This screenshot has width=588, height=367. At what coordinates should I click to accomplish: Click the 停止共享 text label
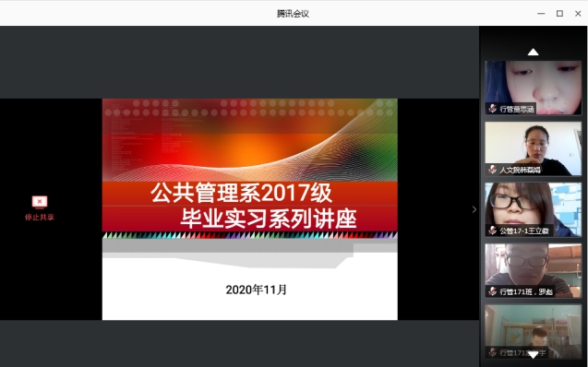[x=40, y=218]
